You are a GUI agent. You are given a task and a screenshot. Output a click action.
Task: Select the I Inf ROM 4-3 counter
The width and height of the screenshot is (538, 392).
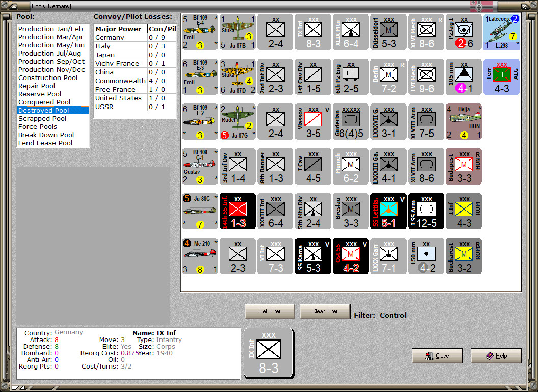pyautogui.click(x=464, y=212)
